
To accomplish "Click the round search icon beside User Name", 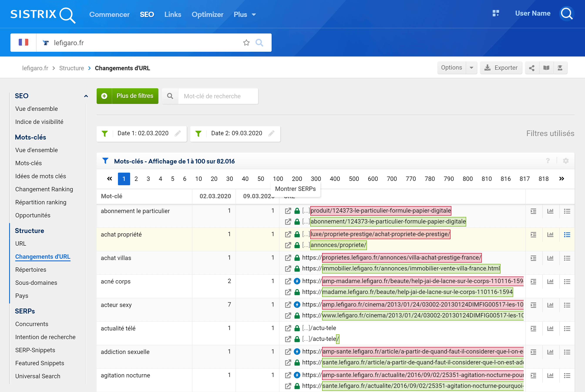I will (x=567, y=14).
